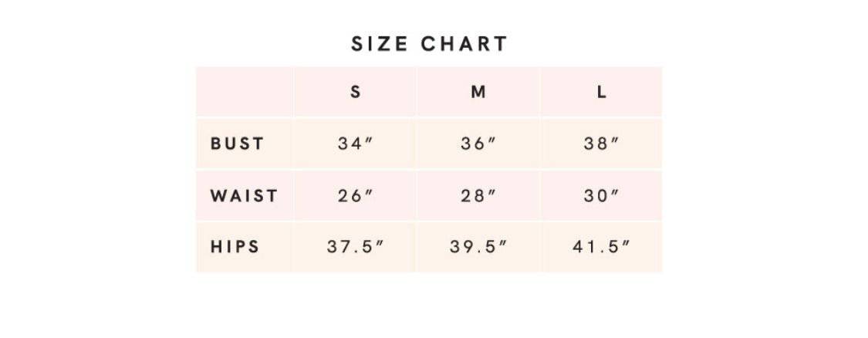Screen dimensions: 868x338
Task: Pick the 28" waist value
Action: [478, 195]
